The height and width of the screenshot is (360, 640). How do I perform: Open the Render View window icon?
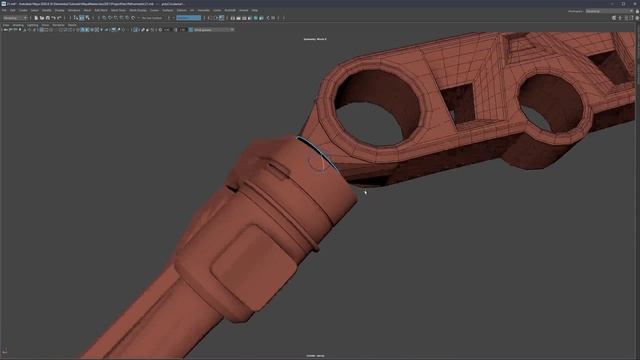coord(232,18)
